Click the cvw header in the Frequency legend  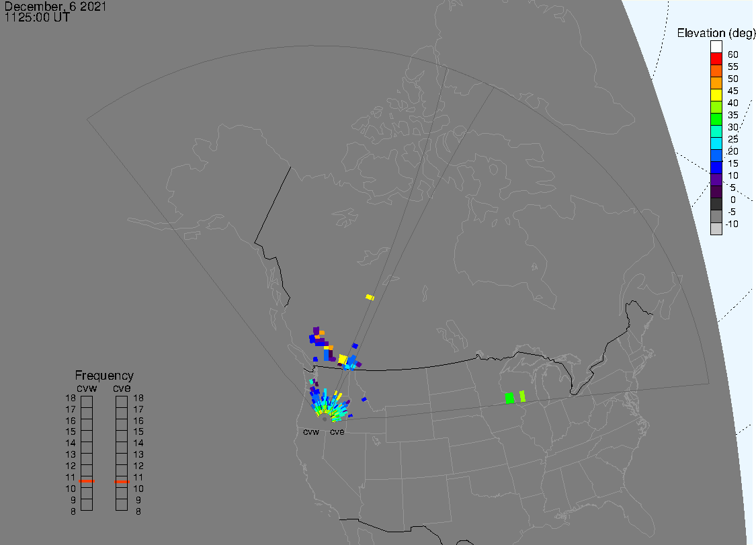[87, 388]
